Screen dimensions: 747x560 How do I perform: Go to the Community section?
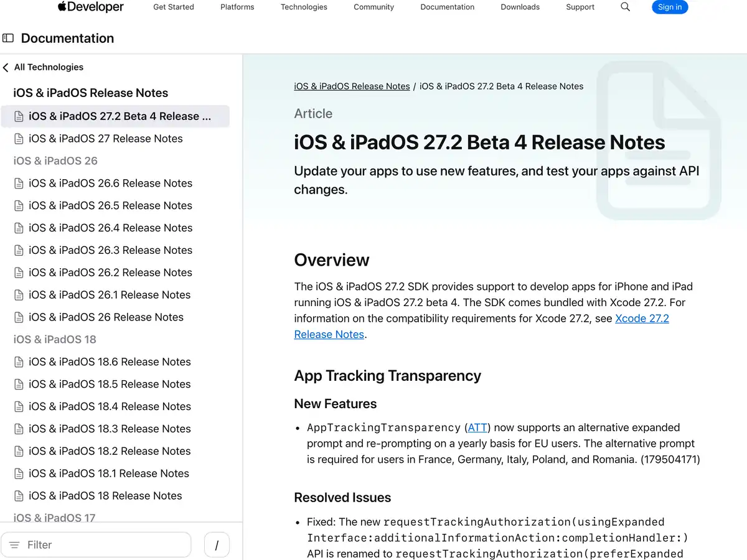[x=374, y=7]
